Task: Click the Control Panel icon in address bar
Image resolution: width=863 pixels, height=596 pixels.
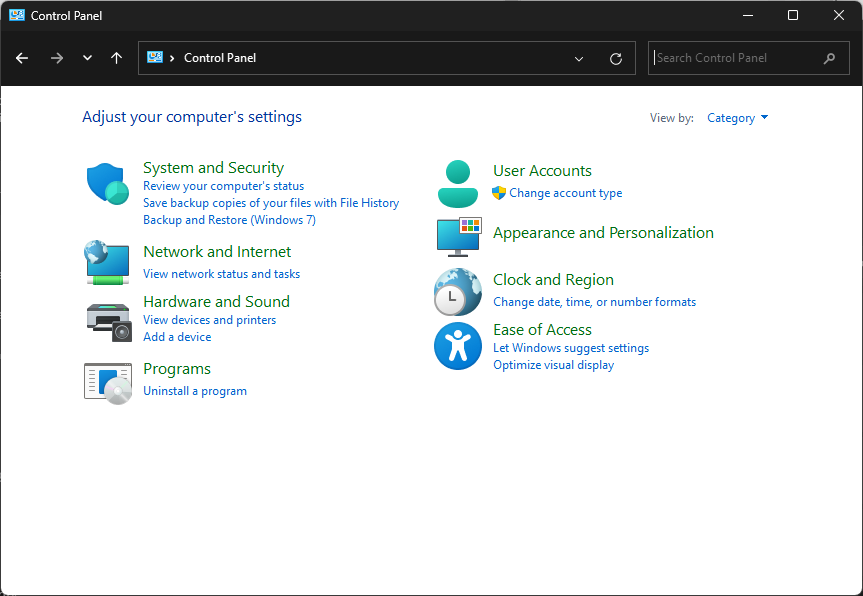Action: coord(155,57)
